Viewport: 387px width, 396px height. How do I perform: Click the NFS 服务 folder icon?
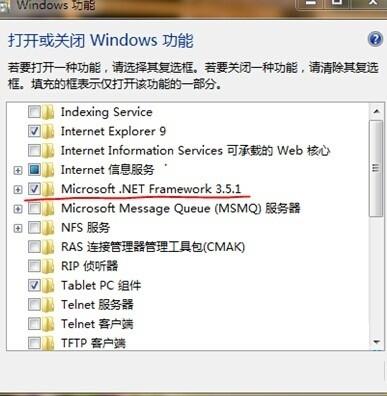coord(48,228)
